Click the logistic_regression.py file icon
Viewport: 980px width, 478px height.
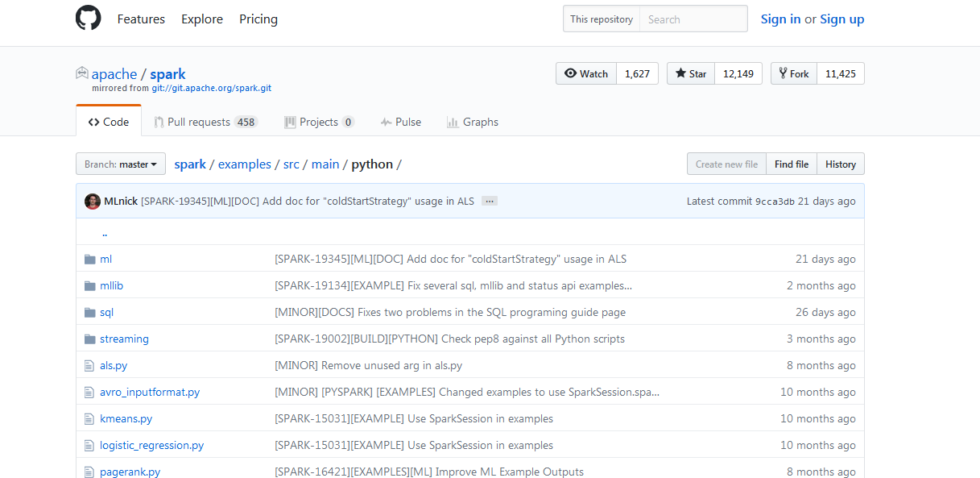89,445
